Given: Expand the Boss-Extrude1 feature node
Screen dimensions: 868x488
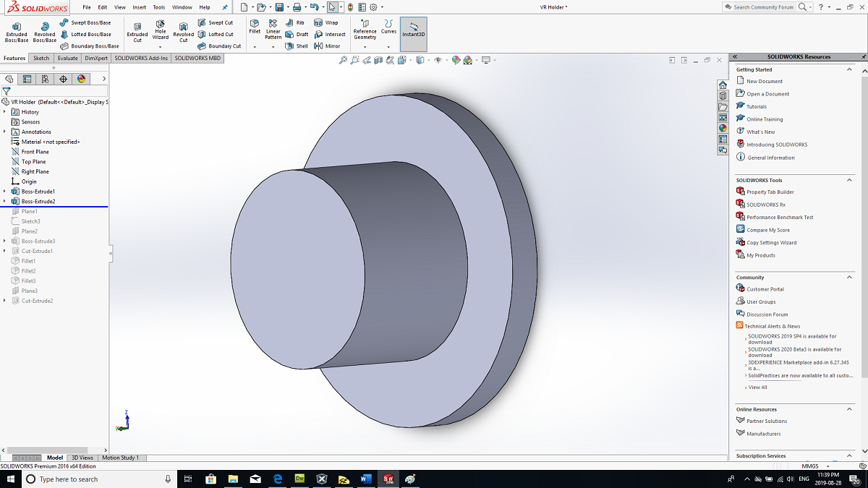Looking at the screenshot, I should click(x=5, y=192).
